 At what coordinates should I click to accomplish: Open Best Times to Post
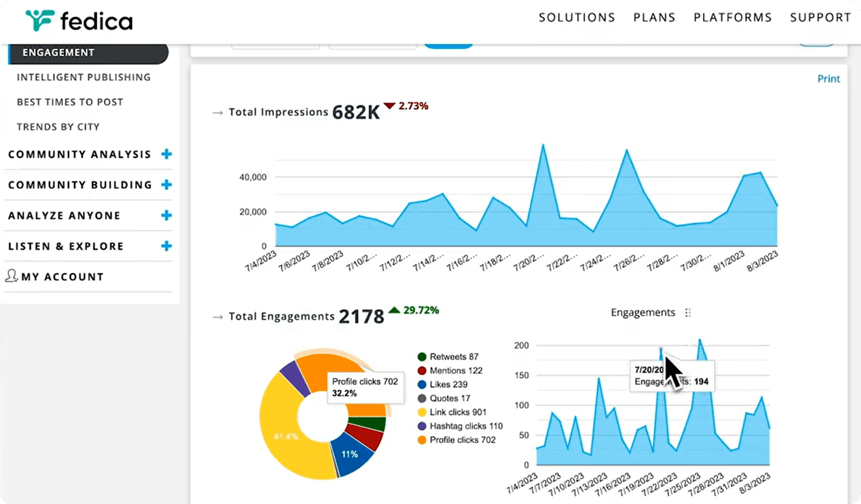pos(70,102)
